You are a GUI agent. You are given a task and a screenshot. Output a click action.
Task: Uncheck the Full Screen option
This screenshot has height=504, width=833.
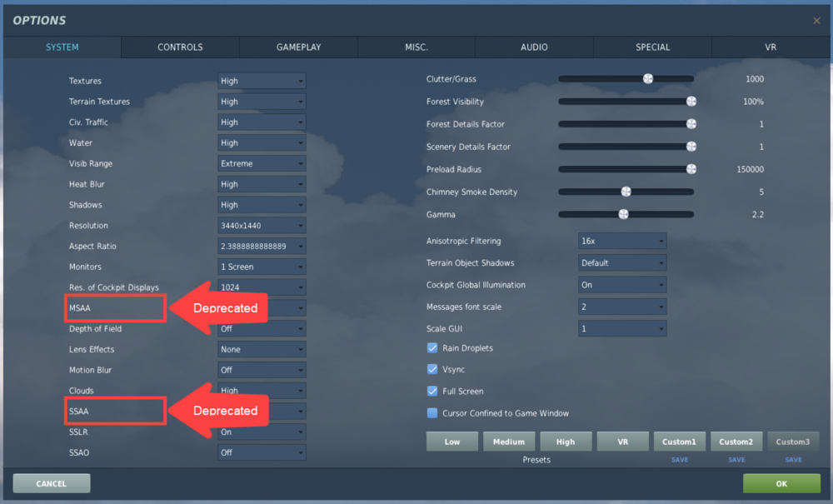tap(432, 391)
